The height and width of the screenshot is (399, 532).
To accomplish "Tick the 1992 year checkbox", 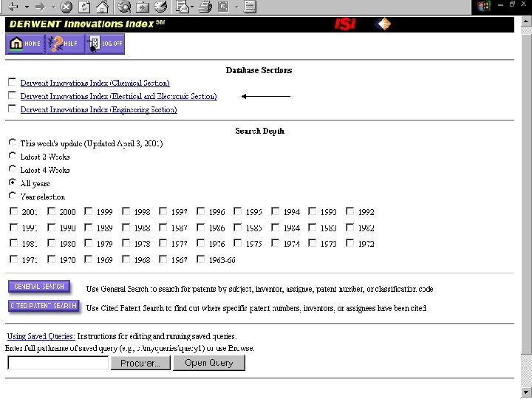I will coord(349,211).
